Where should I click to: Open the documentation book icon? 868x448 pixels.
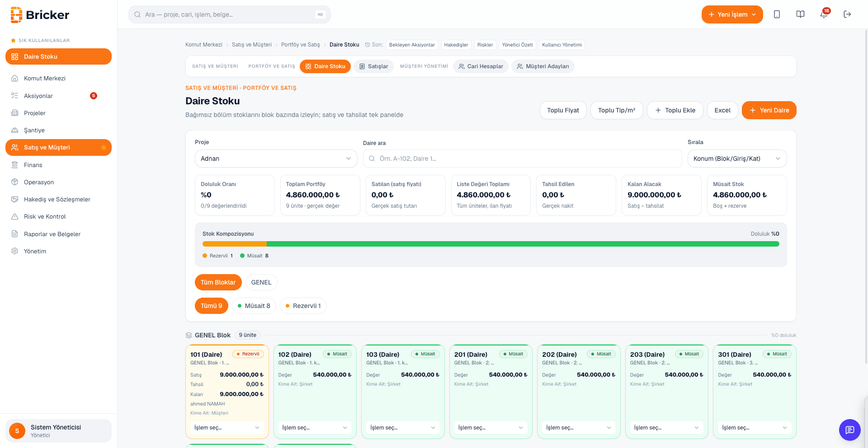(x=800, y=14)
